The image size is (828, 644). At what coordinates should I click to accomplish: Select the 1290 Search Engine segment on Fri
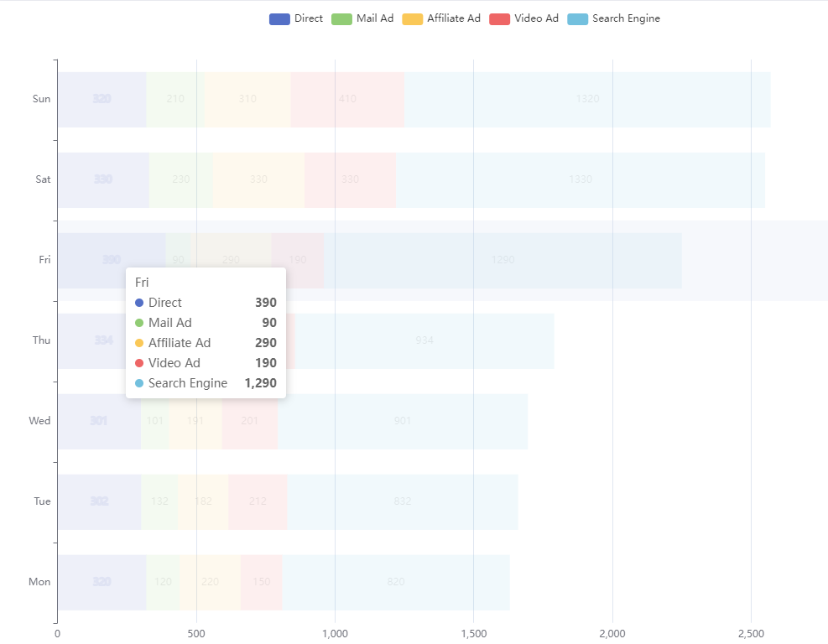pos(503,260)
